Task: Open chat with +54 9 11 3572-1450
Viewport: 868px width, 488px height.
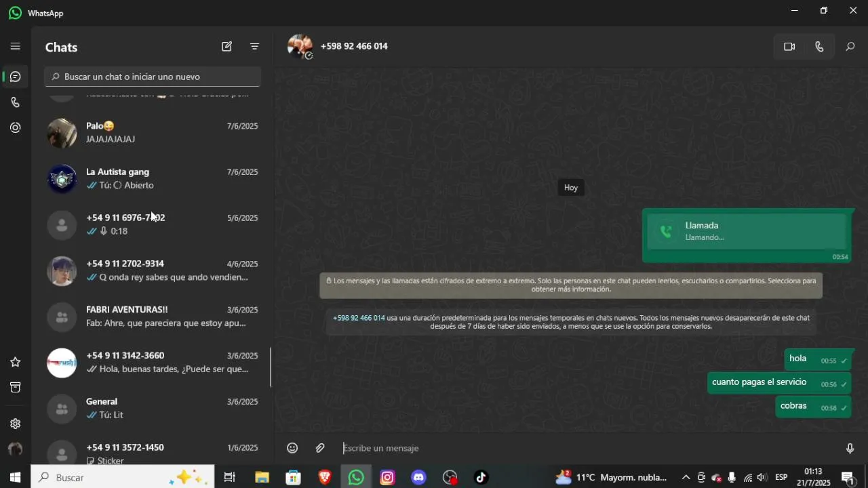Action: (153, 454)
